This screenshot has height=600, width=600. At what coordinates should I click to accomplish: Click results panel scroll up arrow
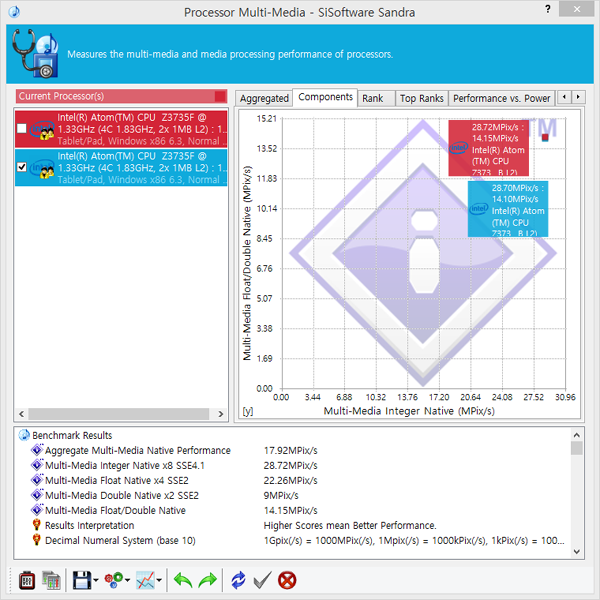click(577, 435)
